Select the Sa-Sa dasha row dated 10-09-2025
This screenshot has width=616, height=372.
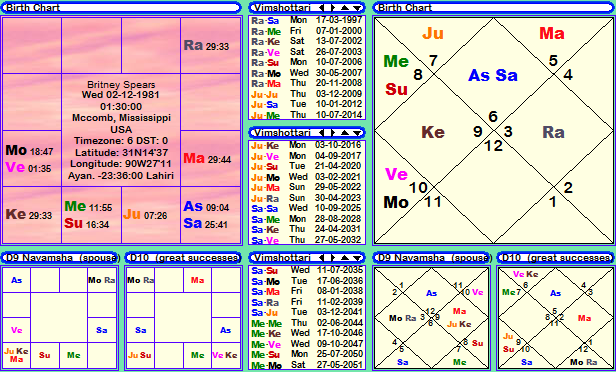pyautogui.click(x=307, y=207)
